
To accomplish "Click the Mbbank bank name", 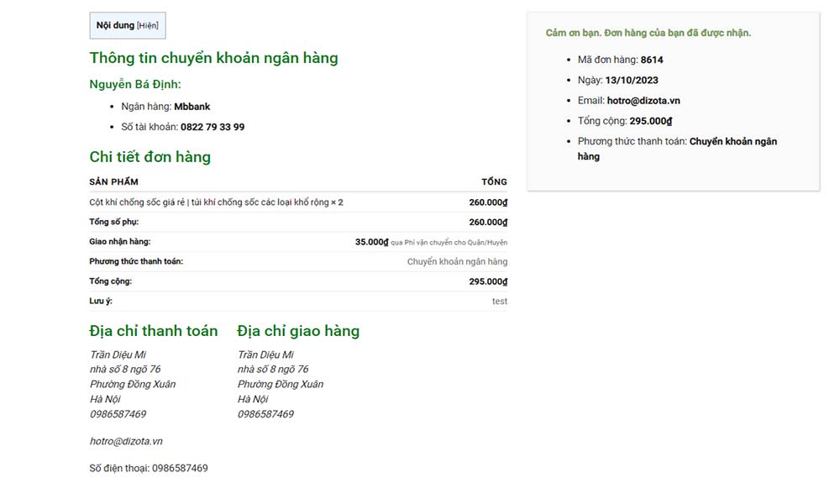I will 192,107.
